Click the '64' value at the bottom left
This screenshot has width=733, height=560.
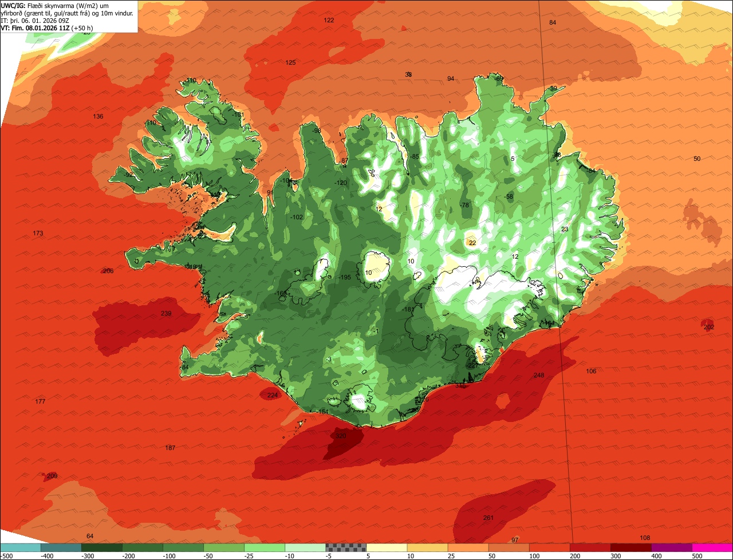(90, 536)
